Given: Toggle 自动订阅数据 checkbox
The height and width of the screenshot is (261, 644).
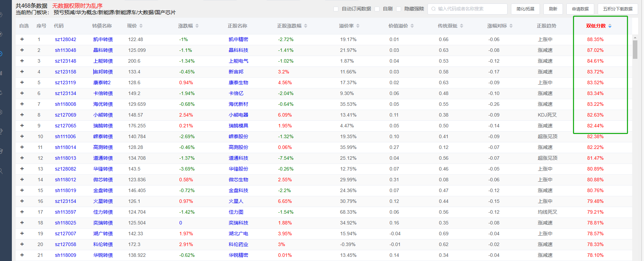Looking at the screenshot, I should point(336,9).
